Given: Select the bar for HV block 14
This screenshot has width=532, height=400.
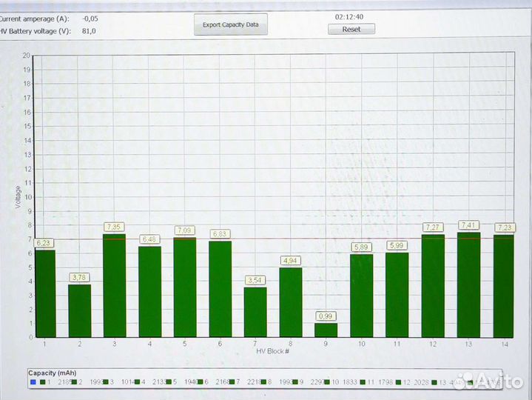Looking at the screenshot, I should [503, 286].
